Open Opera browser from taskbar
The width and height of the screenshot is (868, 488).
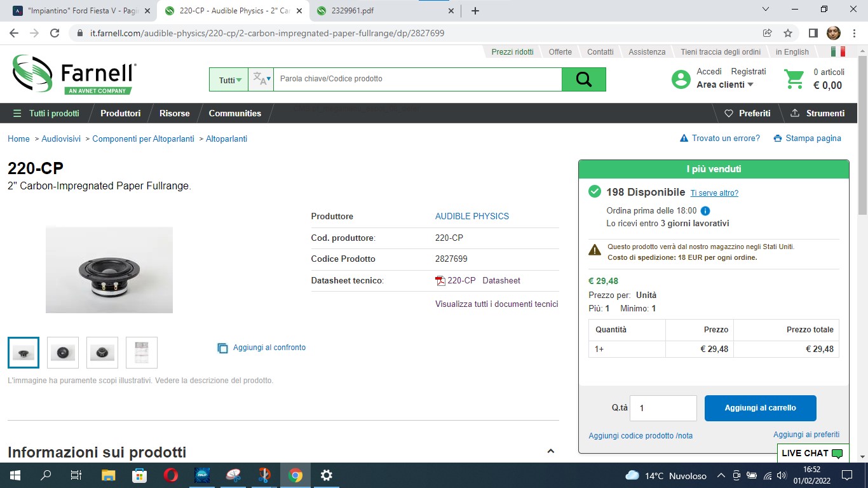pos(170,475)
